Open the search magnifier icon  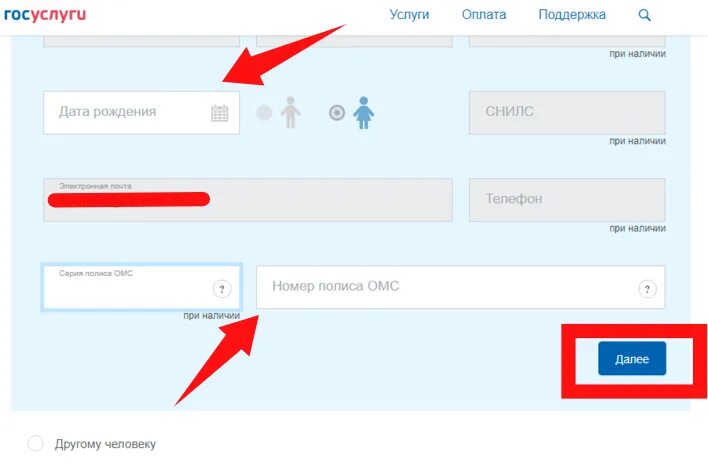pos(644,15)
